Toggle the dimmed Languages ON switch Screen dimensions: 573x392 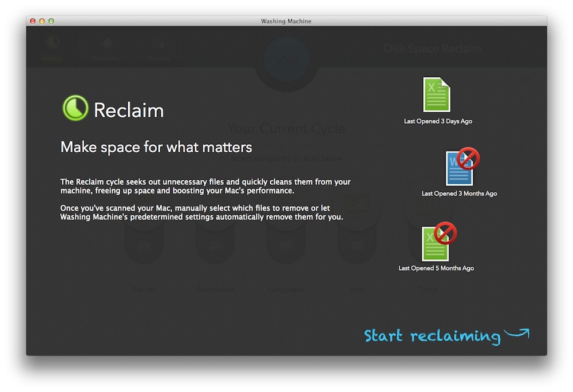286,245
